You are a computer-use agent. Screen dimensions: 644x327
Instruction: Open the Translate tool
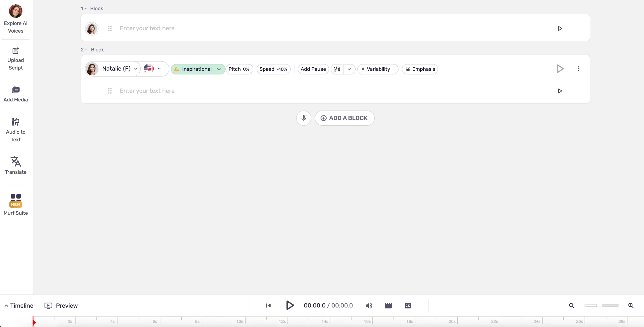16,165
